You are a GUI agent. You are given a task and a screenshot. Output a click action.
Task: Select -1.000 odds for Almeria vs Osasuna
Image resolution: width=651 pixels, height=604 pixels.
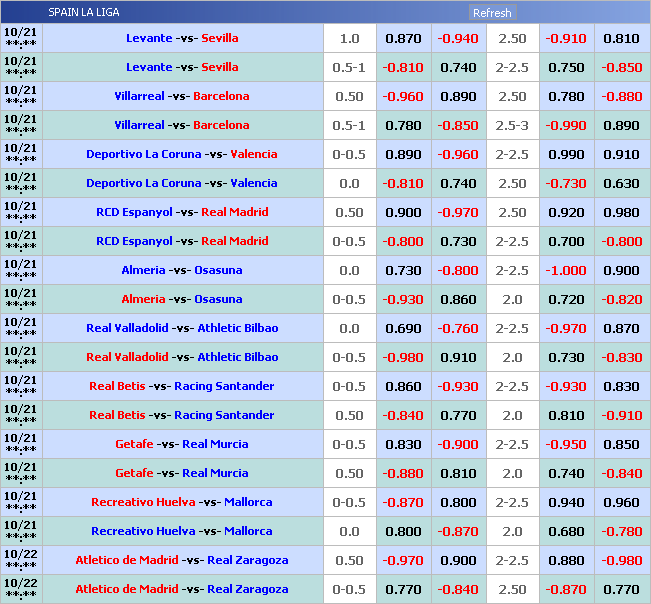[566, 270]
